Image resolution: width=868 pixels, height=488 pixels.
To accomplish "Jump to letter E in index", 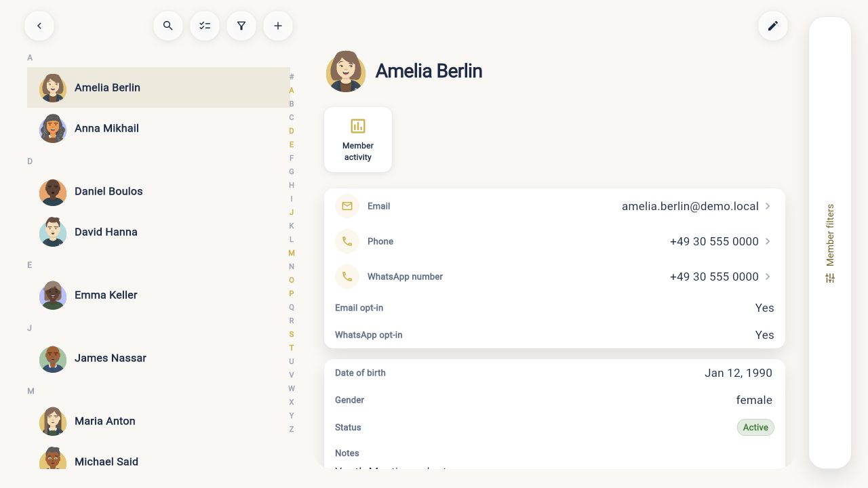I will [x=292, y=144].
